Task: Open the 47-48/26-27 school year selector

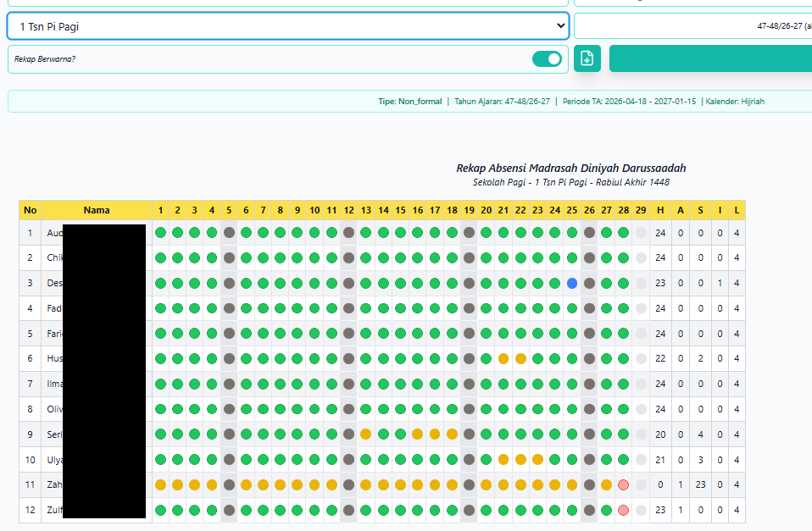Action: coord(692,26)
